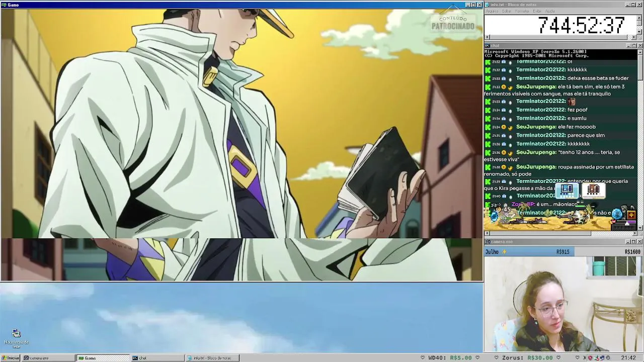Viewport: 644px width, 362px height.
Task: Click the R$1600 goal in camera.exe
Action: tap(632, 252)
